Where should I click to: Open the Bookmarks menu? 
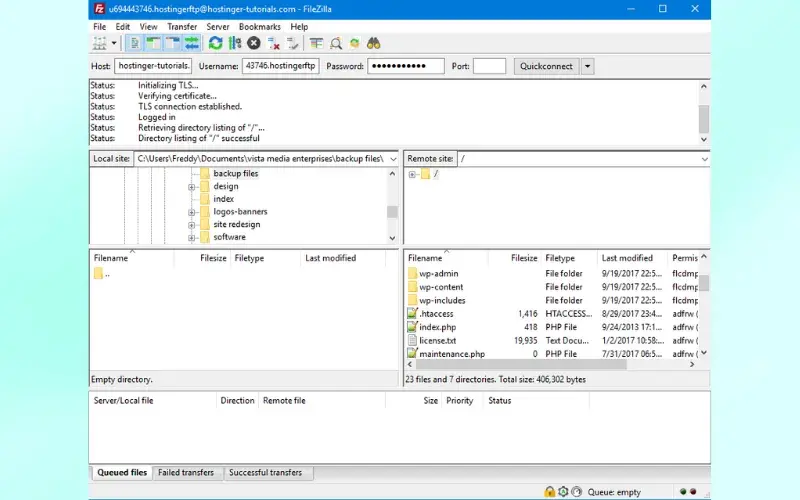click(x=260, y=27)
